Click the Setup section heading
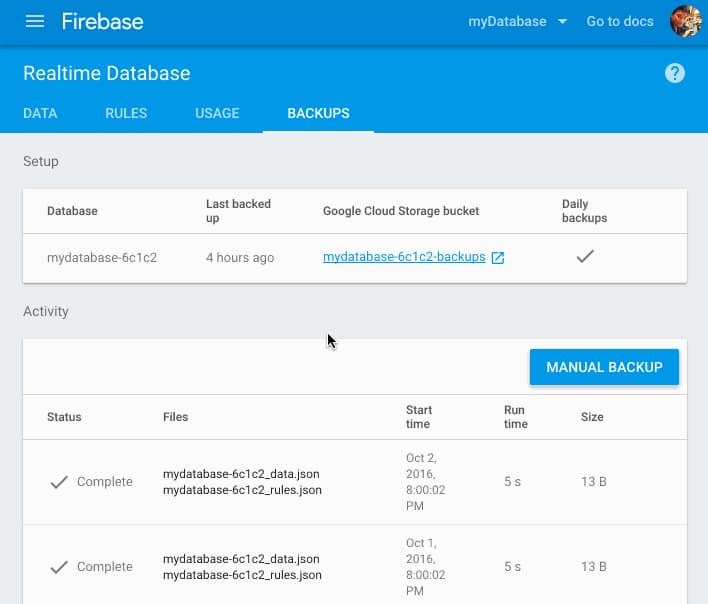This screenshot has height=604, width=708. click(x=41, y=162)
